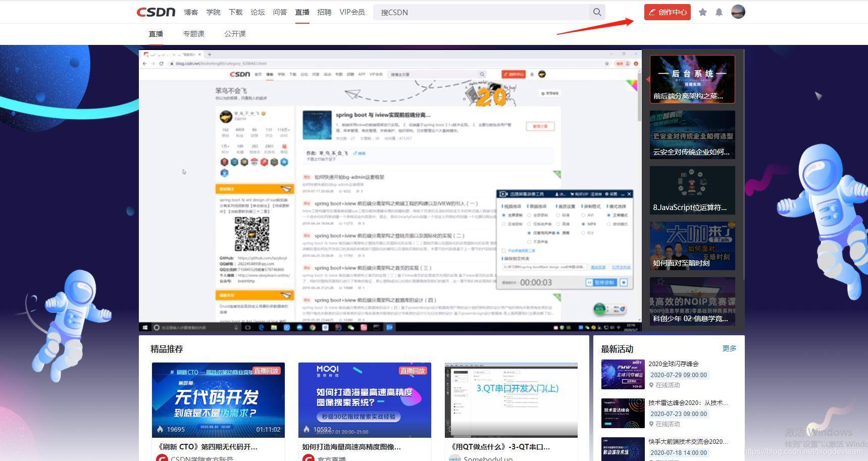Image resolution: width=868 pixels, height=461 pixels.
Task: Select the 如何面对至暗时刻 playlist thumbnail
Action: click(x=692, y=246)
